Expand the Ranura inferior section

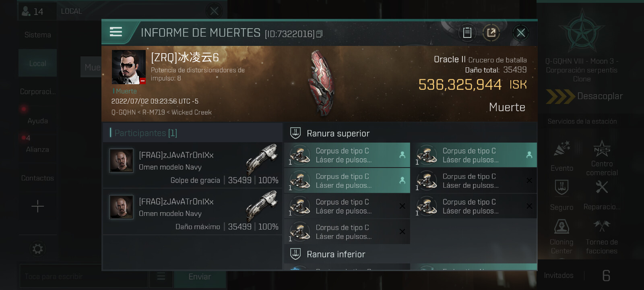pos(411,254)
